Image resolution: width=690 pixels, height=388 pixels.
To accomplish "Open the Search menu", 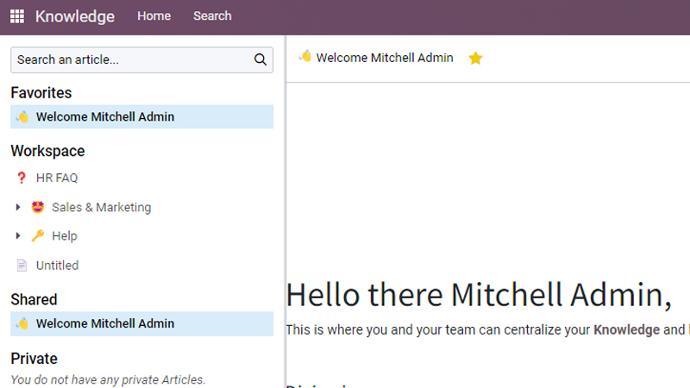I will pos(212,16).
